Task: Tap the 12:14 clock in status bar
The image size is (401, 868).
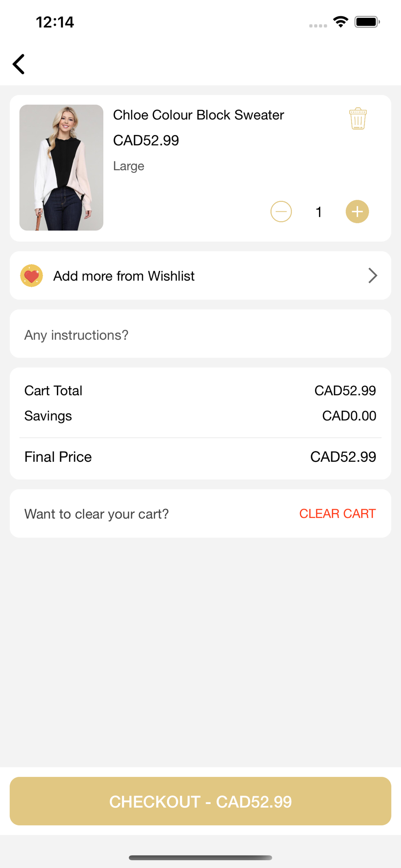Action: 55,22
